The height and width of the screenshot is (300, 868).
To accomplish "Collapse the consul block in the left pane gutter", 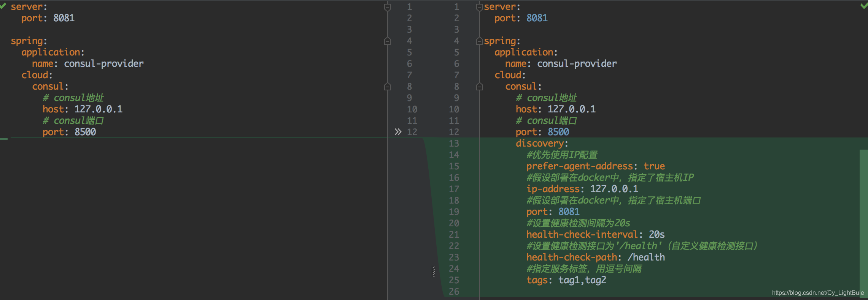I will [x=388, y=87].
